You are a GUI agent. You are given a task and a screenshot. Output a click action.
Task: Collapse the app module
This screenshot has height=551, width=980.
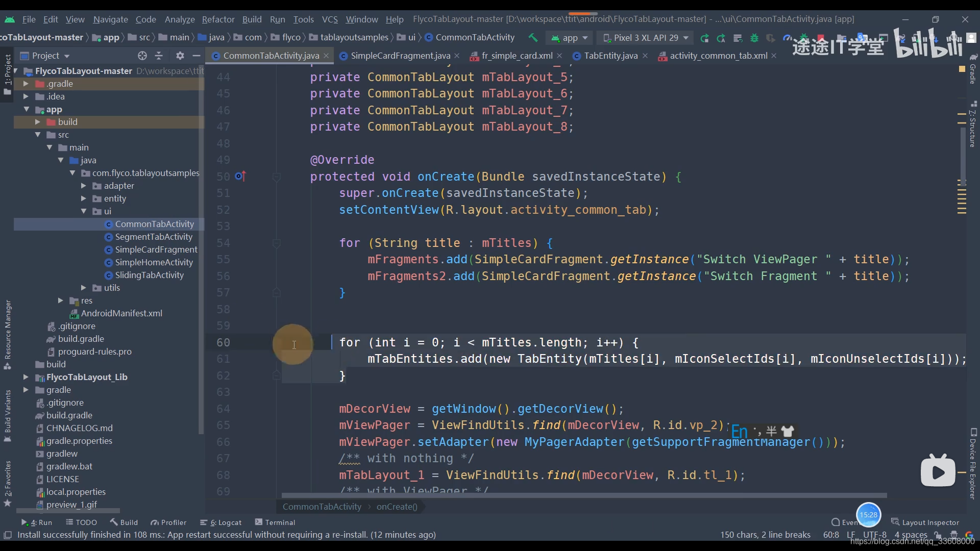pos(26,109)
